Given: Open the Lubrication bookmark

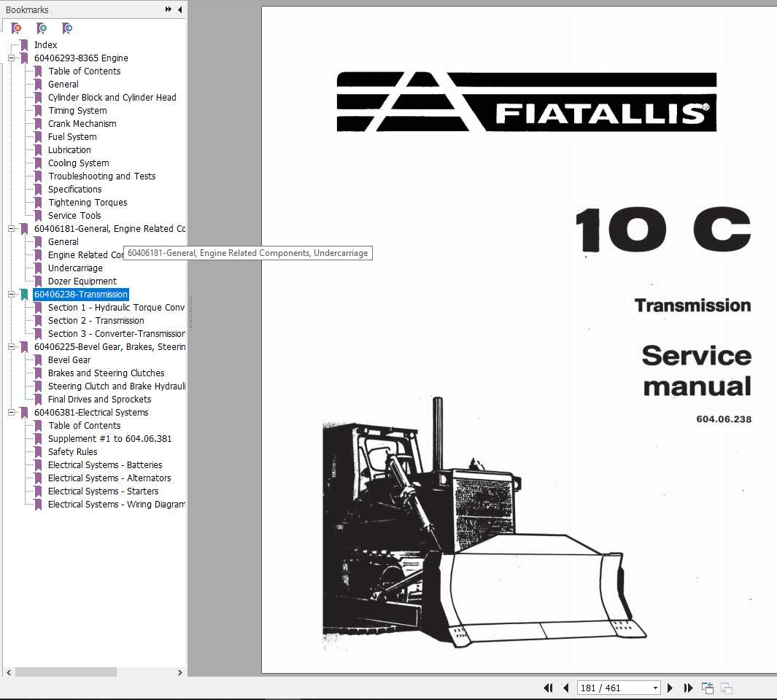Looking at the screenshot, I should 69,149.
